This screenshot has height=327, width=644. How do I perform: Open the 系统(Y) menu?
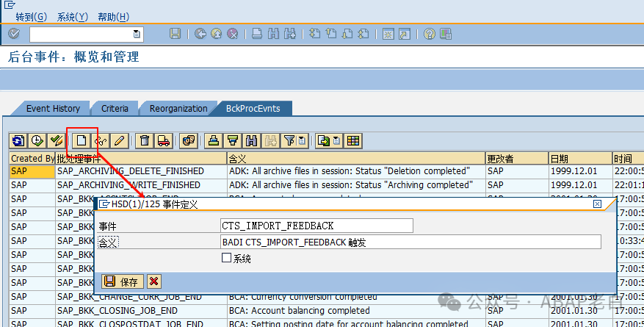[x=72, y=17]
